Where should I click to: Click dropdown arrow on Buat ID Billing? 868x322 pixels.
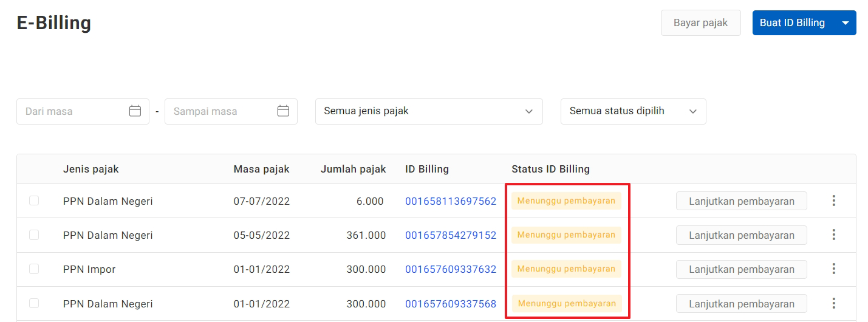pyautogui.click(x=845, y=23)
